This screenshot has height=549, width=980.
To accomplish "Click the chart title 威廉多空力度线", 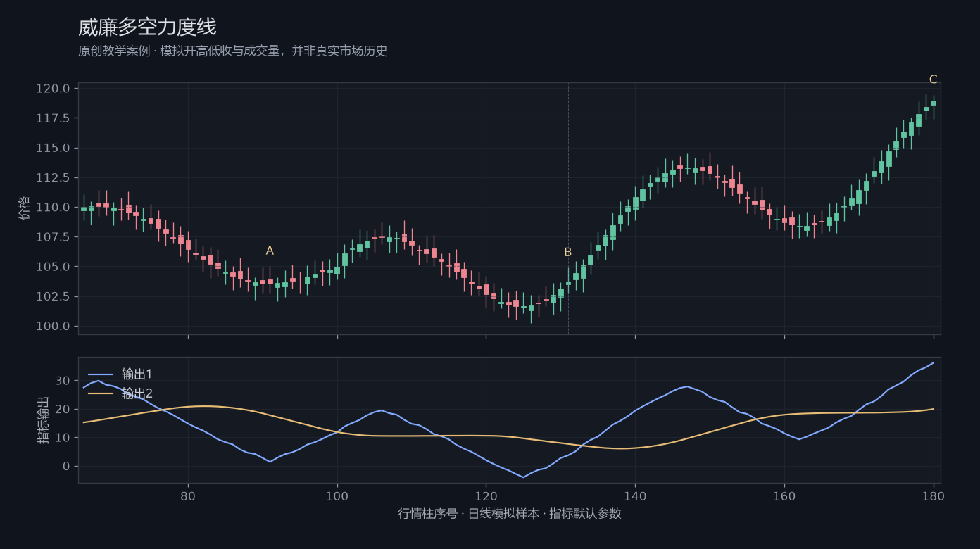I will pos(147,27).
